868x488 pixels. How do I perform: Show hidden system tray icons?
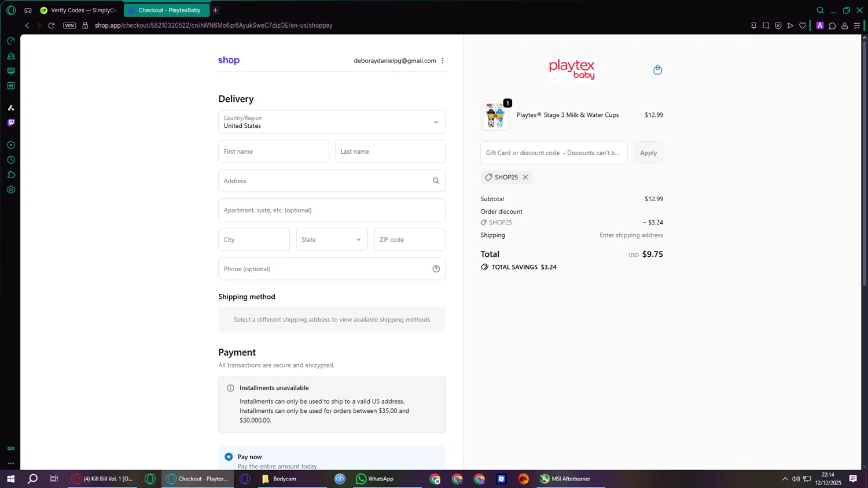click(785, 479)
